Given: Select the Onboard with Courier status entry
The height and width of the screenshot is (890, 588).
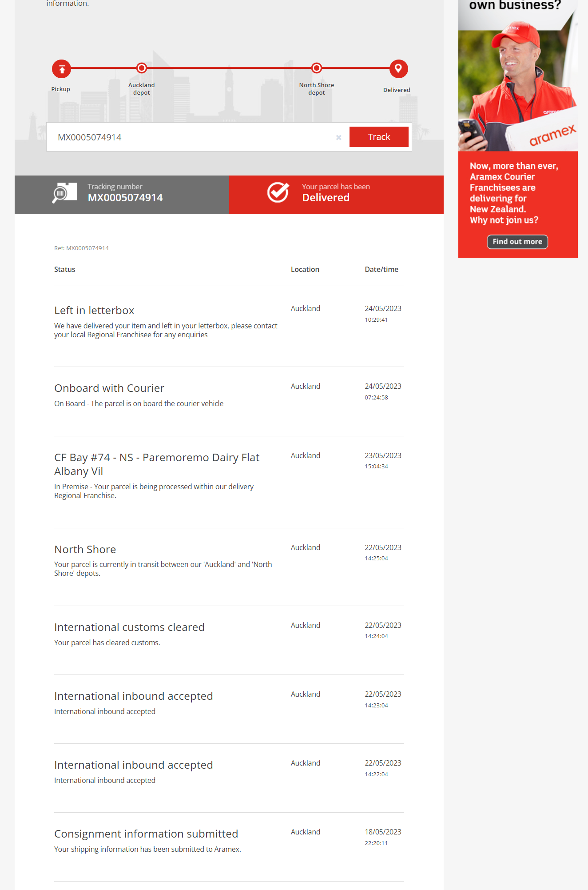Looking at the screenshot, I should pos(109,388).
